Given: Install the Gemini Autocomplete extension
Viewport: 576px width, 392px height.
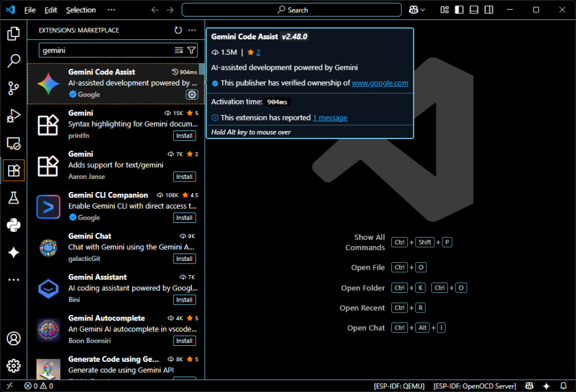Looking at the screenshot, I should [184, 340].
